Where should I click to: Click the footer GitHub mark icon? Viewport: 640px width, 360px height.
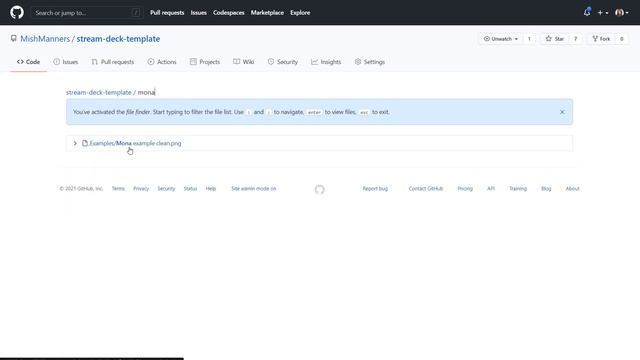pos(320,189)
